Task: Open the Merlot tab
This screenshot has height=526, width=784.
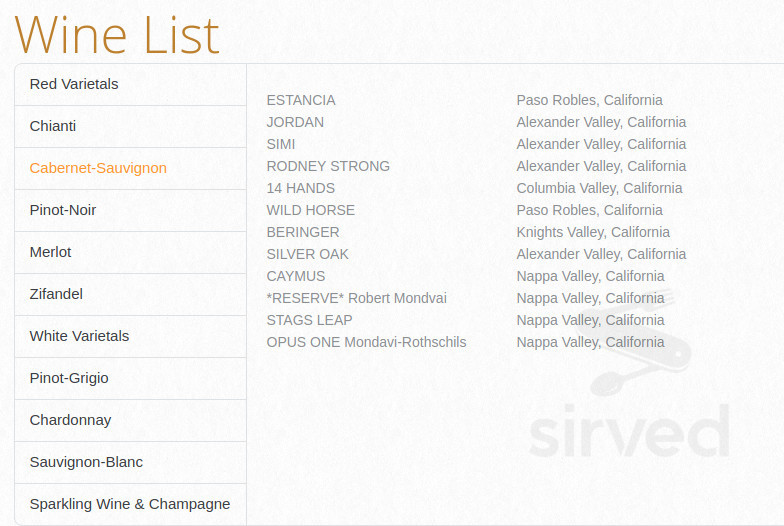Action: (x=51, y=252)
